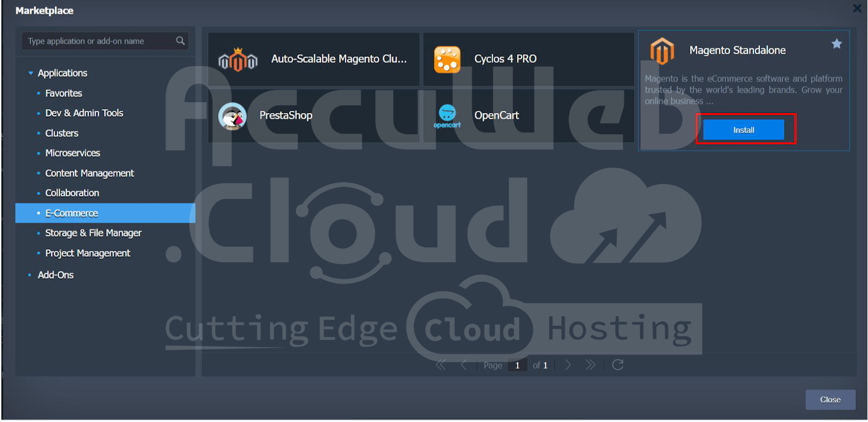Click the Cyclos 4 PRO icon
Screen dimensions: 868x422
[x=447, y=59]
